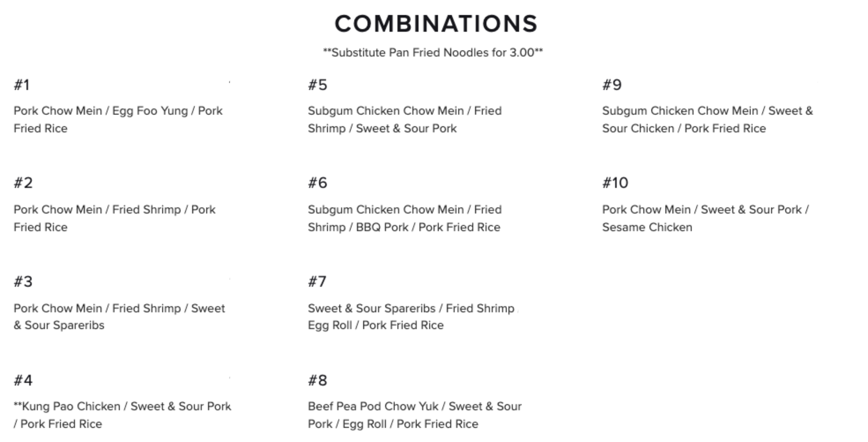Select the #10 combination heading
This screenshot has height=442, width=868.
tap(615, 183)
